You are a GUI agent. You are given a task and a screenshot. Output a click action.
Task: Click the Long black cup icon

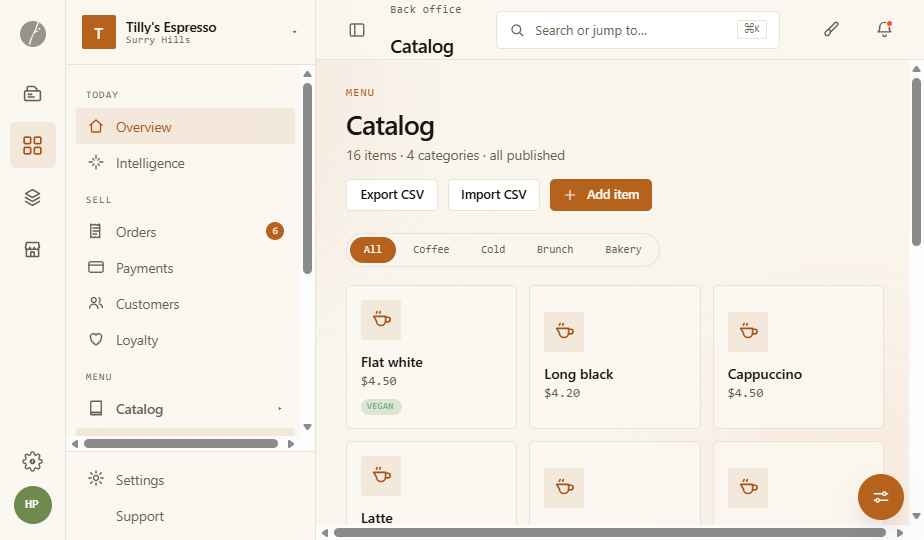coord(564,332)
